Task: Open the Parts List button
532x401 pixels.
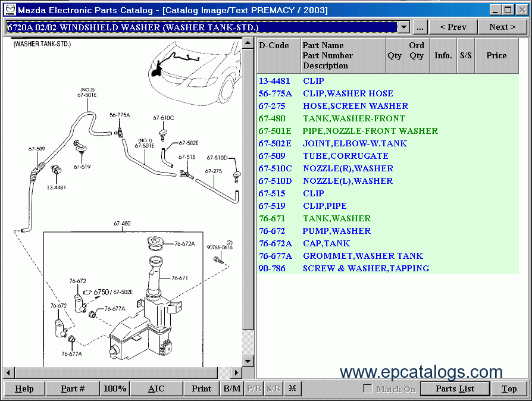Action: pyautogui.click(x=455, y=389)
